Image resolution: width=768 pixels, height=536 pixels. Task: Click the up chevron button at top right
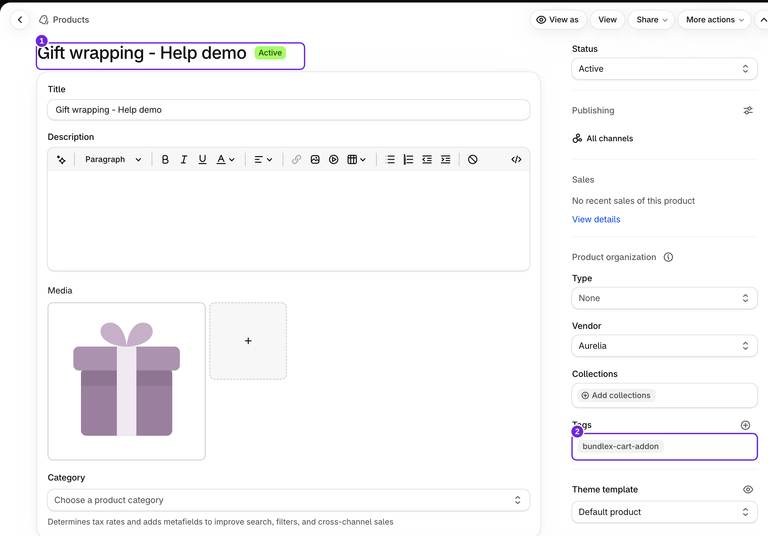click(762, 20)
